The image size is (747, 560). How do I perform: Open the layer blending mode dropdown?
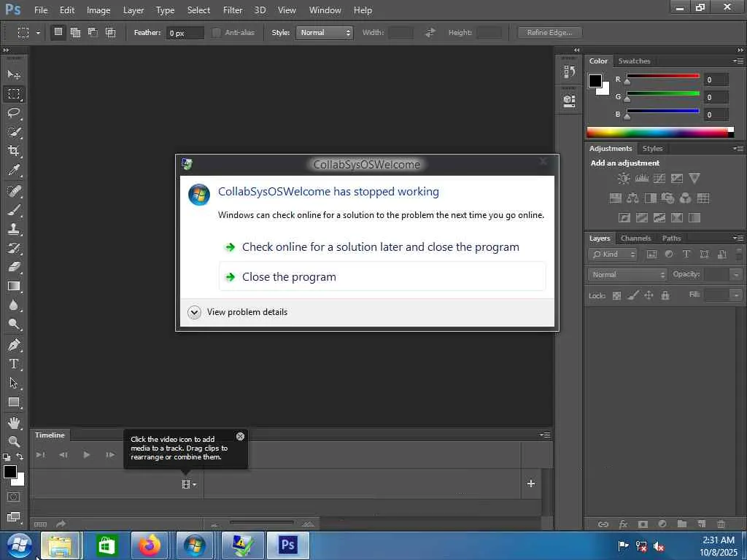[x=627, y=275]
